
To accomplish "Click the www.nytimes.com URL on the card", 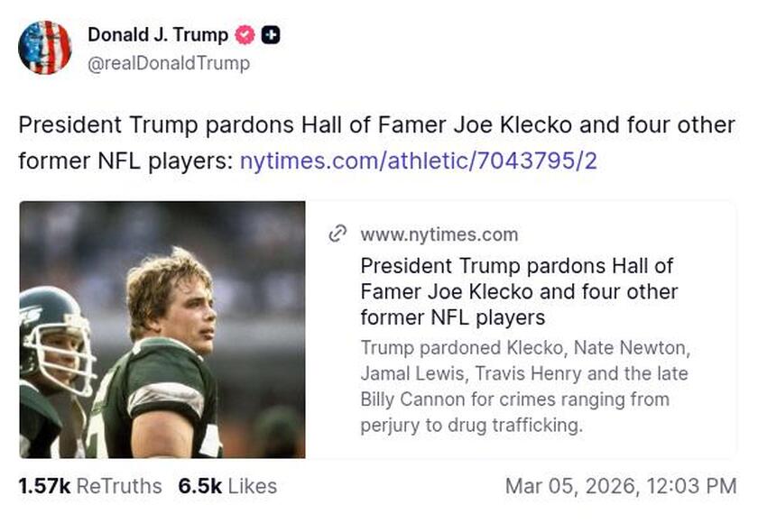I will click(439, 234).
